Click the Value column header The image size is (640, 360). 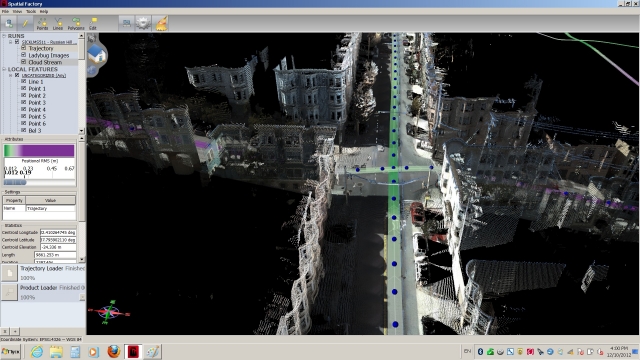[51, 200]
